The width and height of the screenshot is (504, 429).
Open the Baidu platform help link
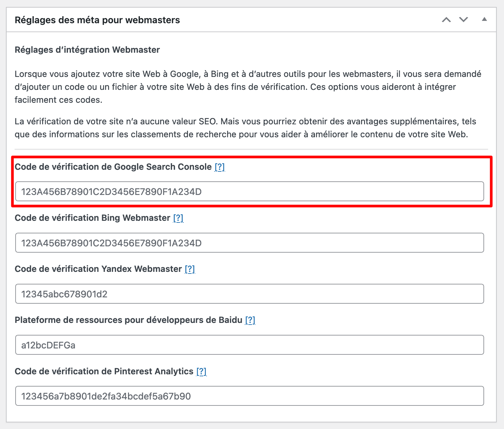(250, 320)
